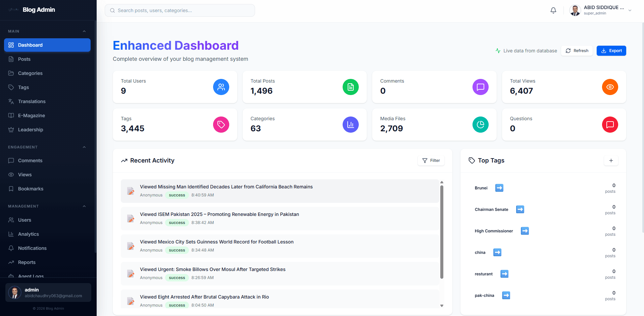644x316 pixels.
Task: Click the Missing Man activity document icon
Action: tap(131, 191)
